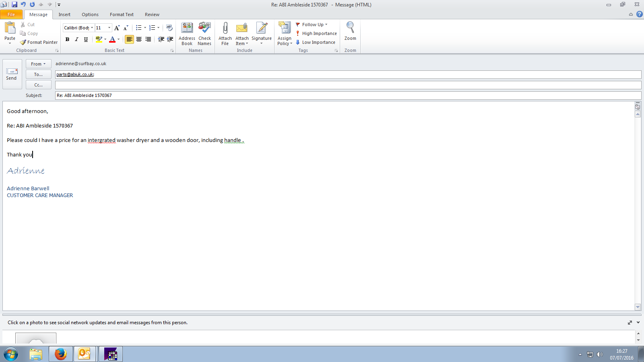Increase the paragraph indent
644x362 pixels.
(170, 39)
